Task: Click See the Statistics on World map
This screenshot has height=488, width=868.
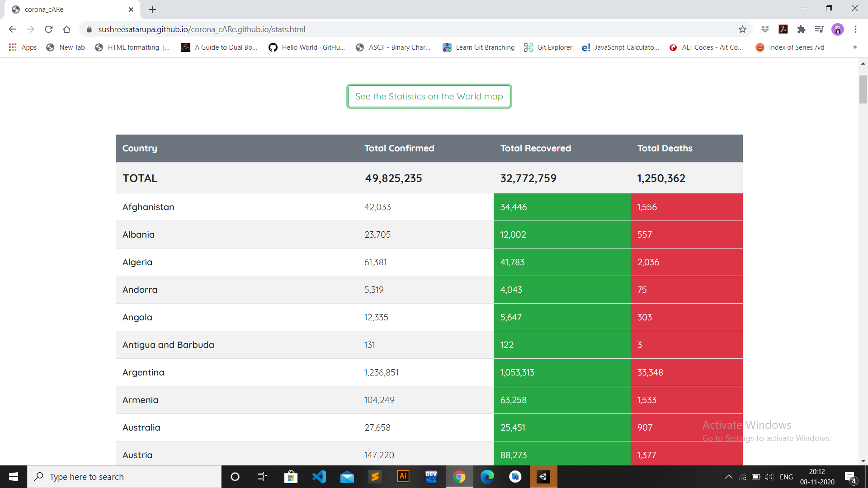Action: [429, 96]
